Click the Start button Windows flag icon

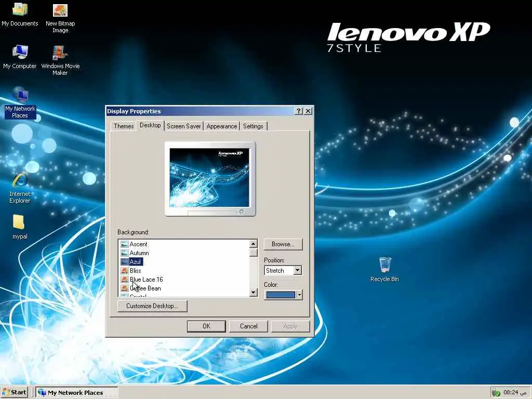point(6,393)
